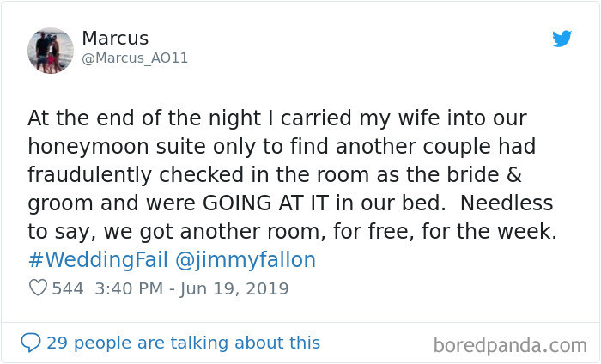
Task: Visit the @jimmyfallon mention
Action: tap(246, 260)
